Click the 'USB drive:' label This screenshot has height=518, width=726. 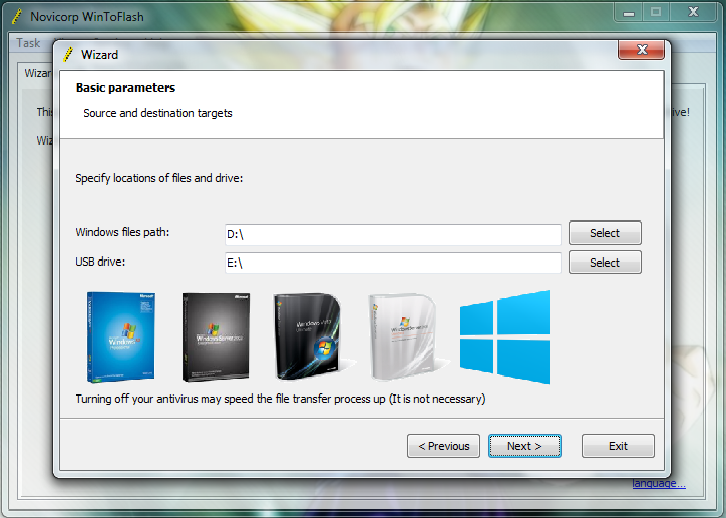[100, 262]
